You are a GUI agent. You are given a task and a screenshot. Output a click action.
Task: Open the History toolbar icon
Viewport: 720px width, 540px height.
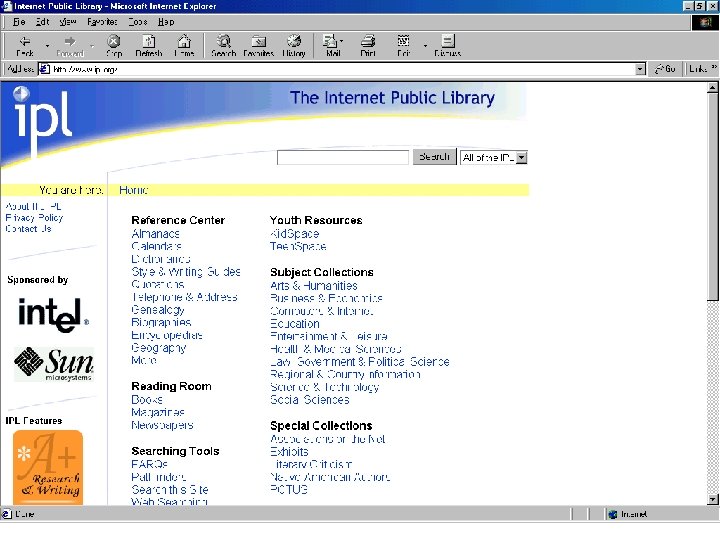coord(294,42)
